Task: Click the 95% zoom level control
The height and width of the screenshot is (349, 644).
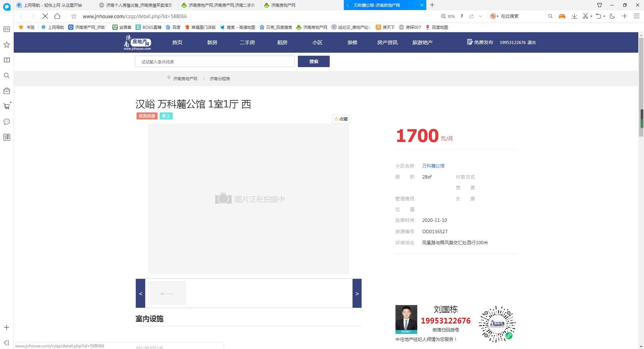Action: tap(448, 16)
